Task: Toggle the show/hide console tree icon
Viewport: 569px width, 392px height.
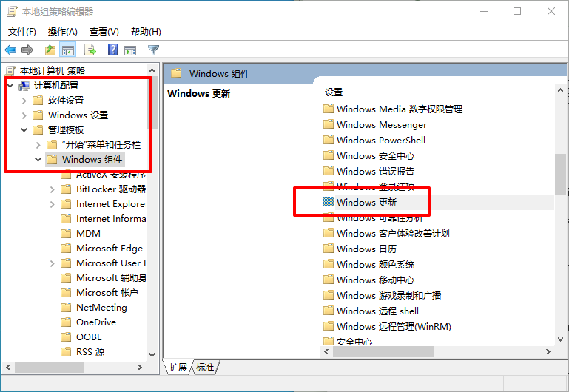Action: 68,50
